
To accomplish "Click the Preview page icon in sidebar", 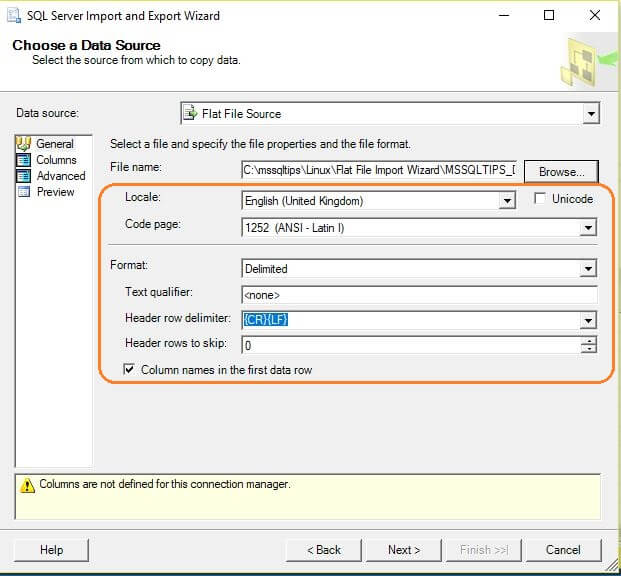I will click(x=24, y=192).
